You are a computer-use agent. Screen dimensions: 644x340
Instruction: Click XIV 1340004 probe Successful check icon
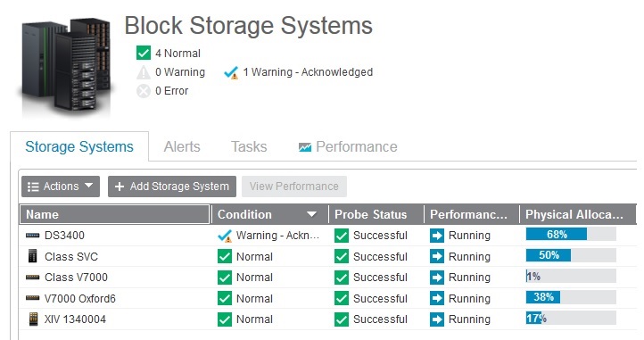pos(342,319)
